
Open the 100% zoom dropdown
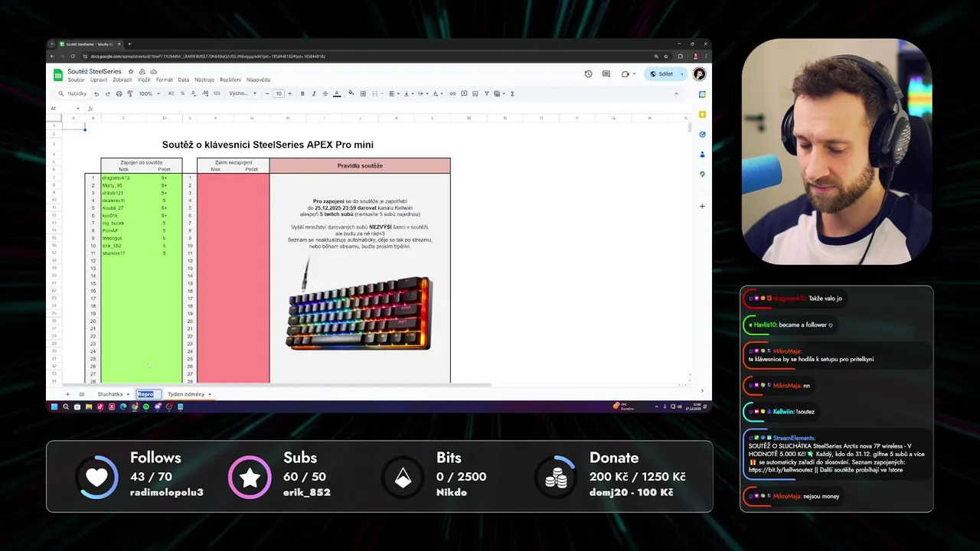[148, 93]
